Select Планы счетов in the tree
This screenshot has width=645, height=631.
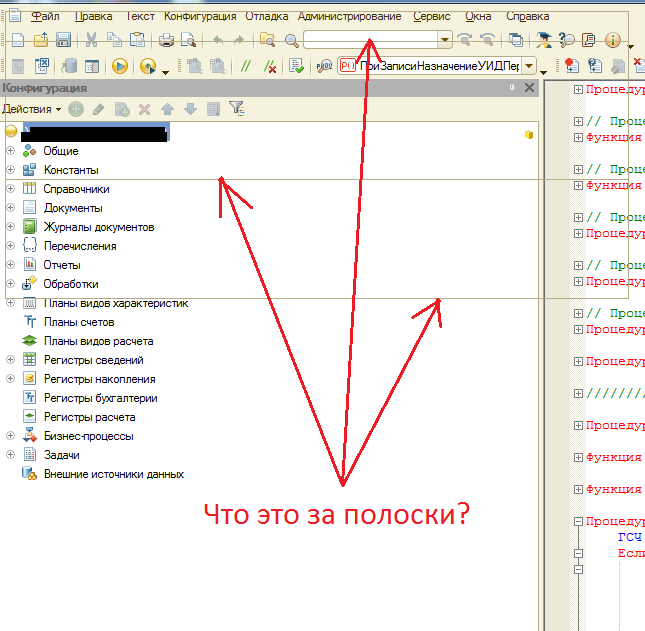(x=79, y=322)
